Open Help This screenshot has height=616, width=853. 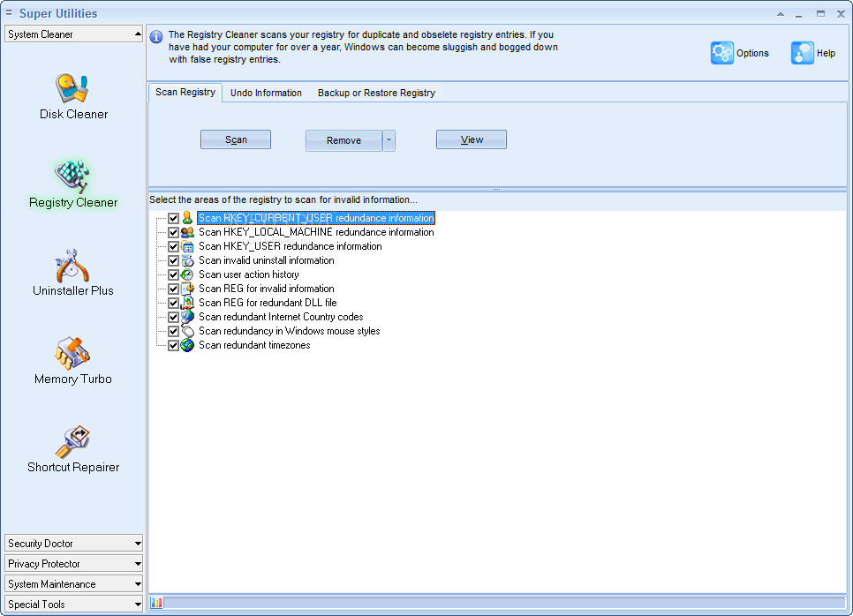(814, 53)
